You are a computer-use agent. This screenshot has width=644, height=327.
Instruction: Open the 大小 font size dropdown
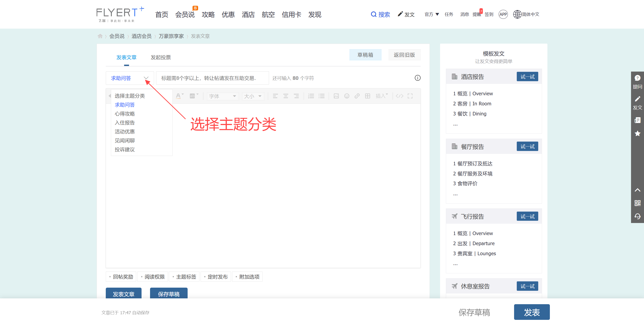coord(253,96)
